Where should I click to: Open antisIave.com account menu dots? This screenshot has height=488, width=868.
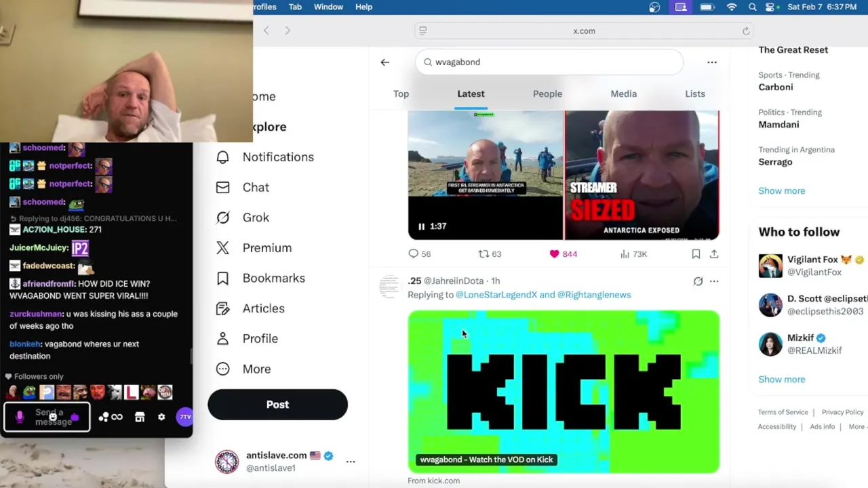(351, 462)
